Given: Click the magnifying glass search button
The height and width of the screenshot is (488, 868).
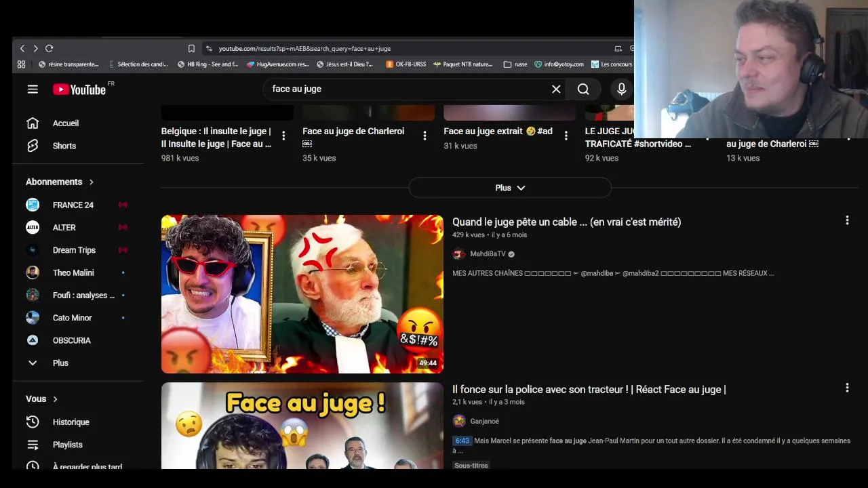Looking at the screenshot, I should coord(583,89).
